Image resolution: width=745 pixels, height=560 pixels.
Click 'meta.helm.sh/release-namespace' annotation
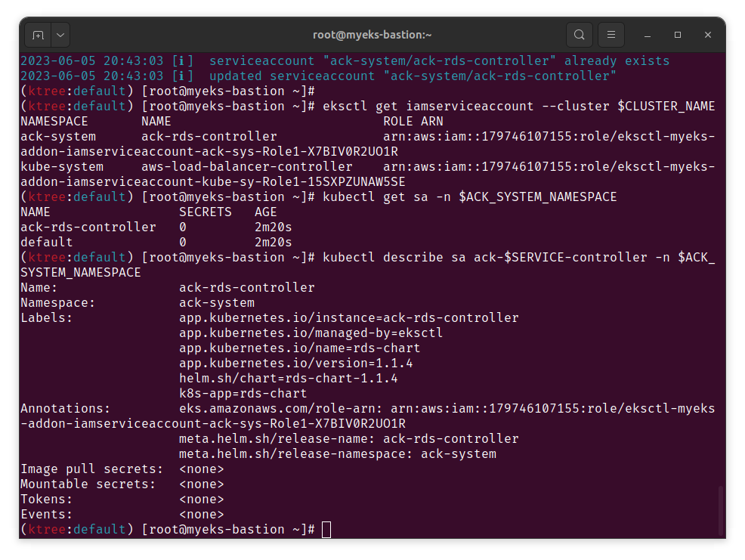tap(295, 454)
